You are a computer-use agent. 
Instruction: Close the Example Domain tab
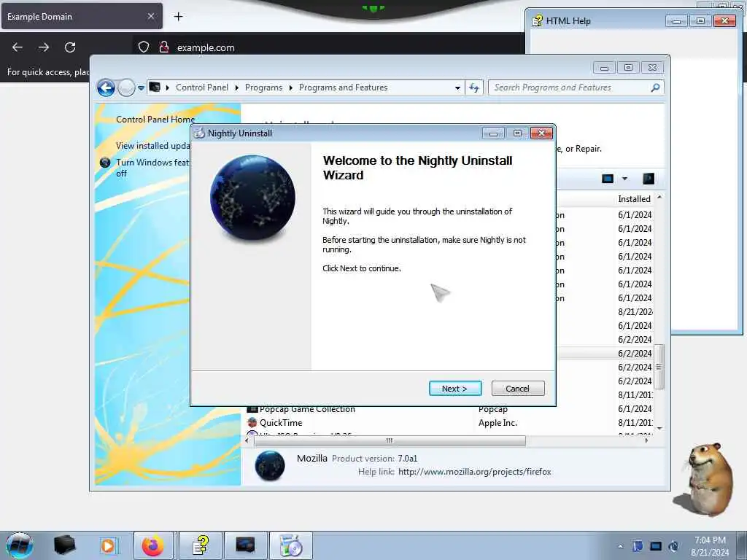pos(151,17)
